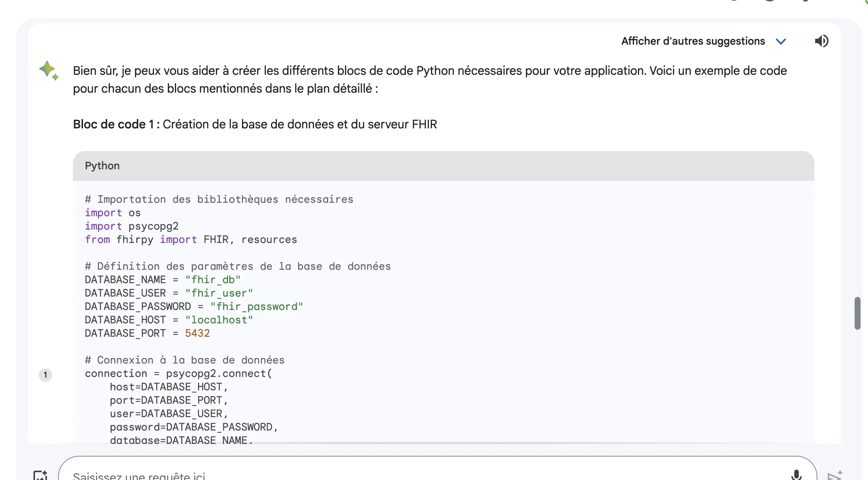
Task: Click the '# Connexion à la base de données' comment
Action: pyautogui.click(x=185, y=360)
